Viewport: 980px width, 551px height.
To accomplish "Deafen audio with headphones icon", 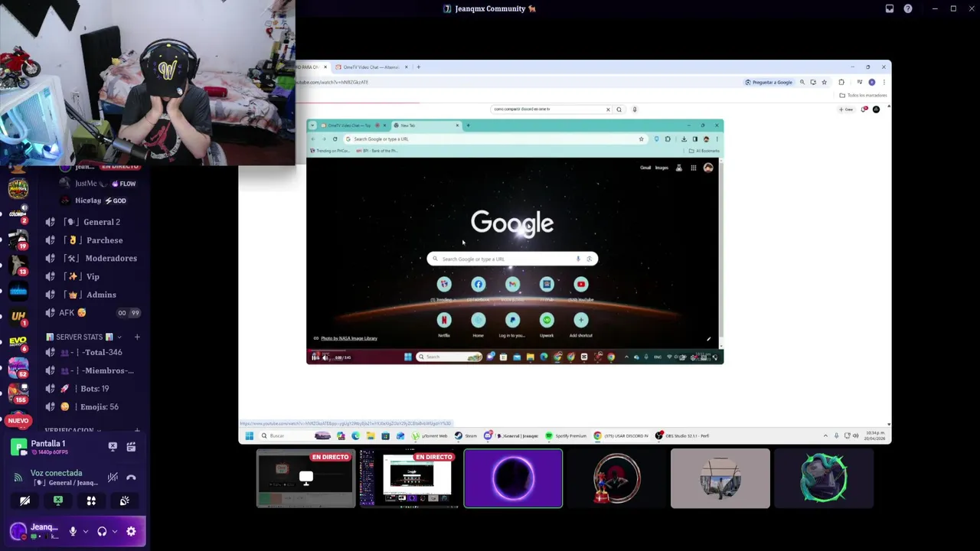I will click(x=102, y=531).
